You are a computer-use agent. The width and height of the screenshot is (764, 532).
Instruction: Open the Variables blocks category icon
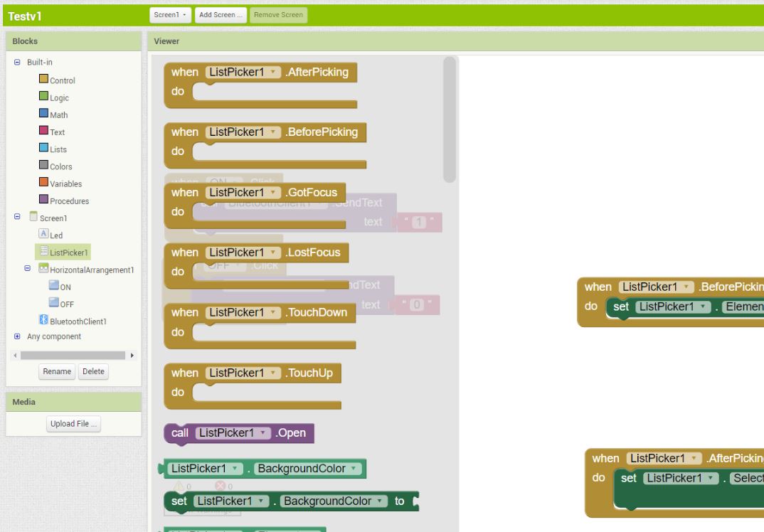[x=44, y=181]
